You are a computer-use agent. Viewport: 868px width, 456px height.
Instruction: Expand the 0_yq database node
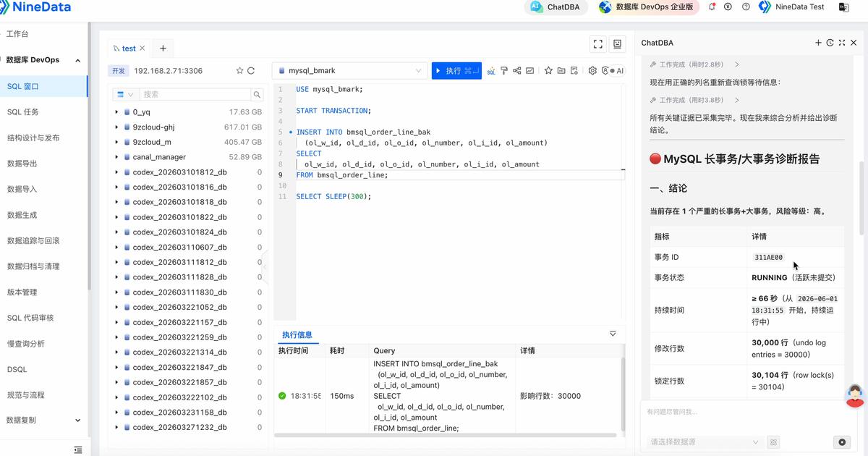pyautogui.click(x=116, y=112)
